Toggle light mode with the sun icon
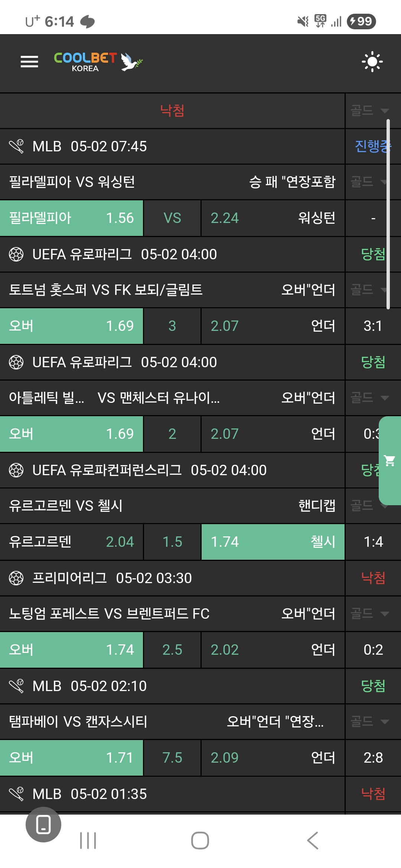401x868 pixels. point(372,62)
